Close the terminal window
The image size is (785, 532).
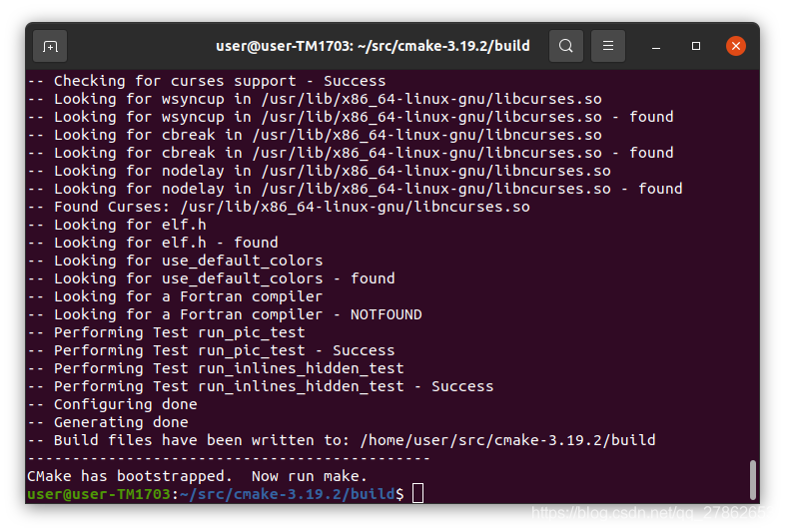coord(736,46)
